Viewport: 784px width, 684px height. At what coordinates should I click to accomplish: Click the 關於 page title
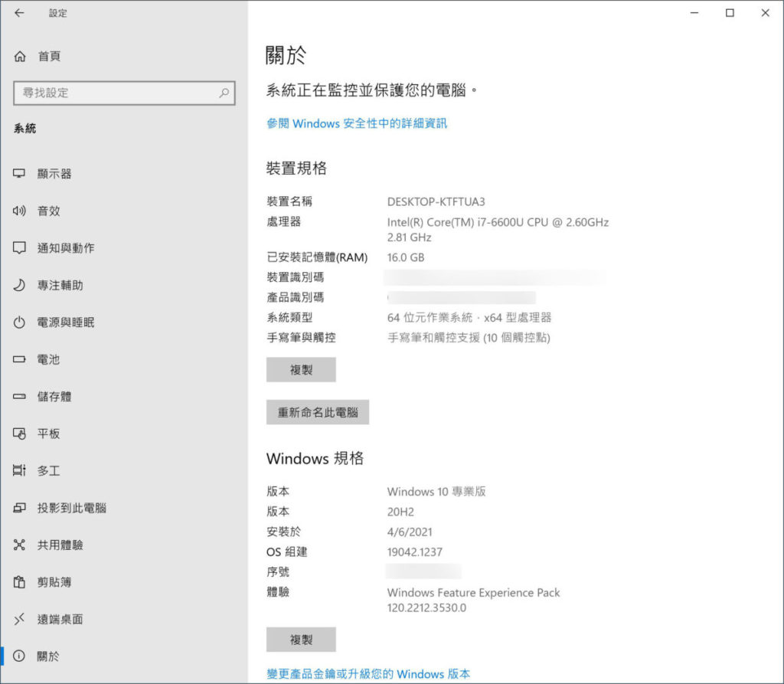tap(286, 55)
